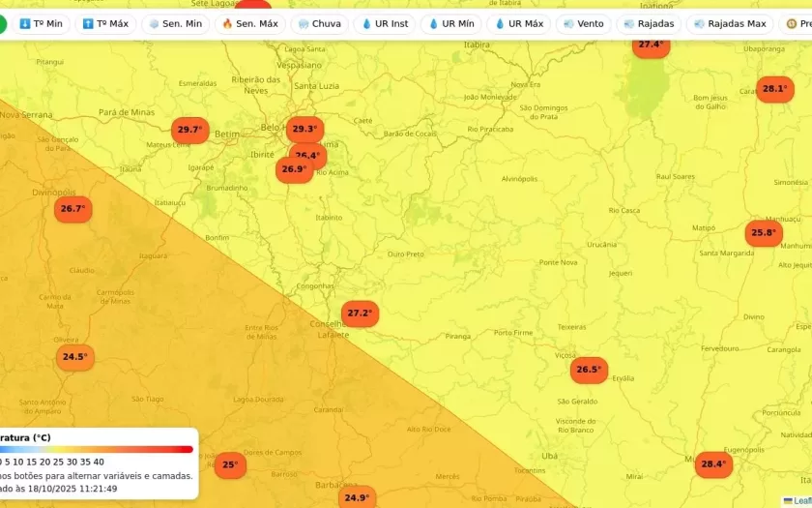The height and width of the screenshot is (508, 812).
Task: Click the green circle button at top left
Action: click(x=3, y=23)
